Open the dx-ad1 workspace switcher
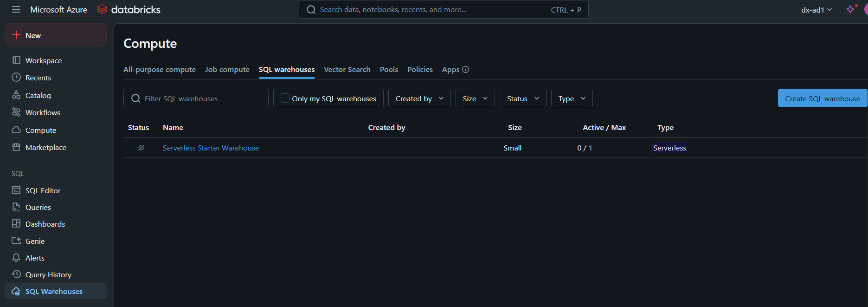Image resolution: width=868 pixels, height=307 pixels. tap(816, 10)
